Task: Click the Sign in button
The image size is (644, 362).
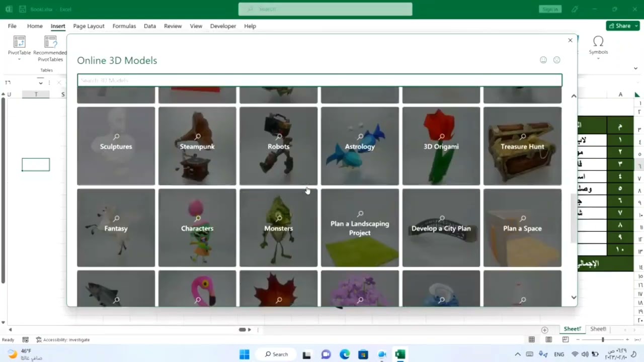Action: [550, 9]
